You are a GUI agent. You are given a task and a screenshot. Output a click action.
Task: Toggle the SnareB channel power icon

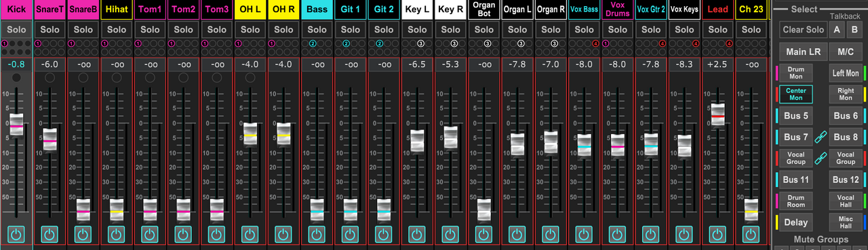(83, 234)
